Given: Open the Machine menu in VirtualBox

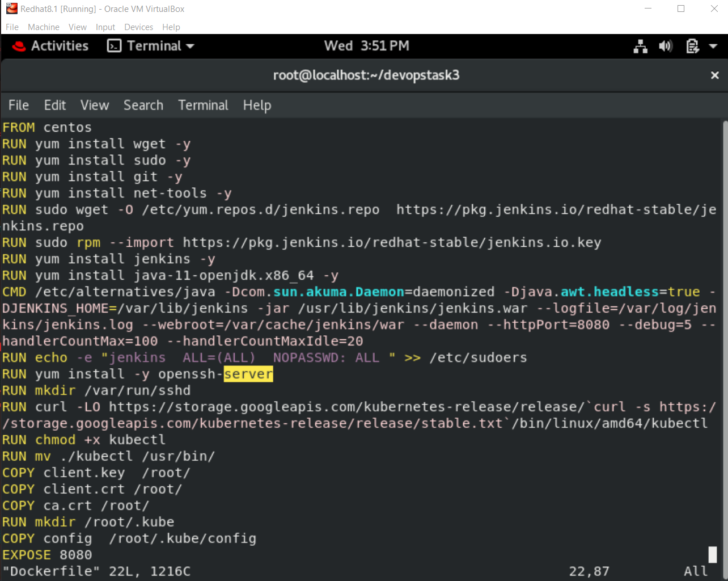Looking at the screenshot, I should click(43, 27).
